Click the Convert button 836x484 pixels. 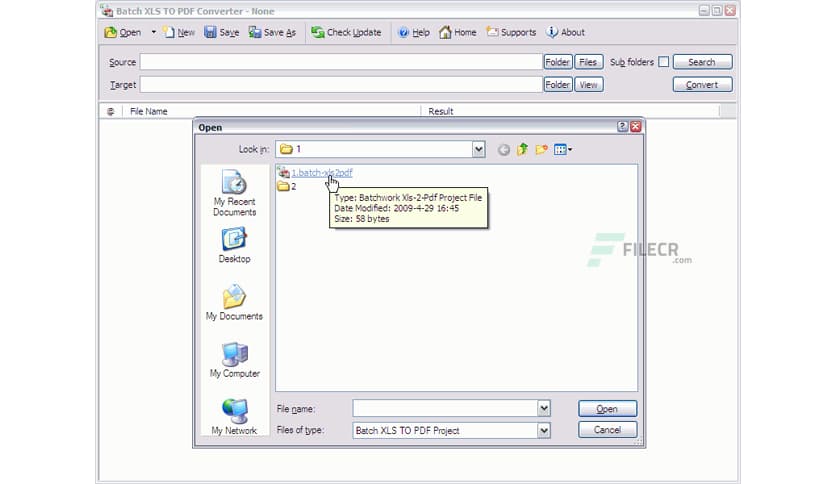tap(702, 85)
